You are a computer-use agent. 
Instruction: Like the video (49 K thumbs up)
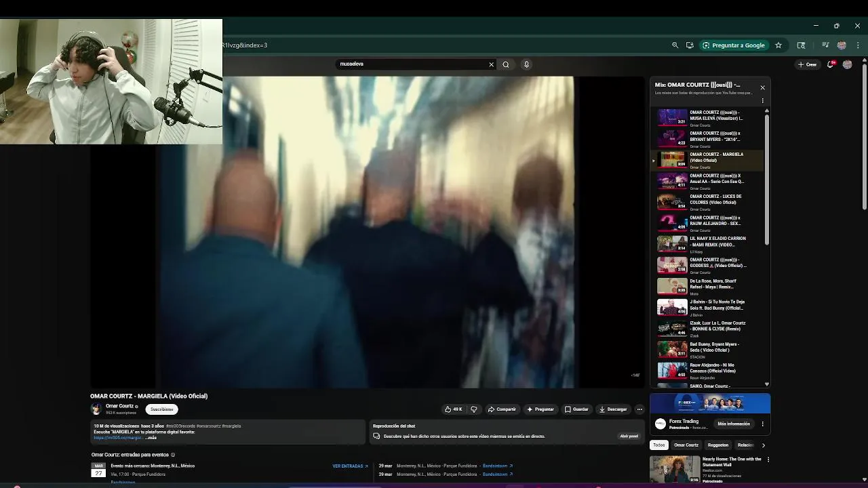coord(454,409)
